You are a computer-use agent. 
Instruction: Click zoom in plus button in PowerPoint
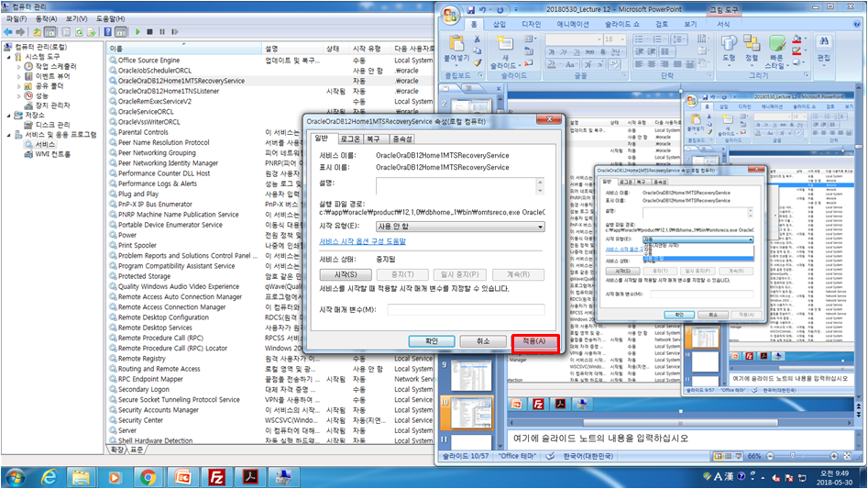[834, 456]
